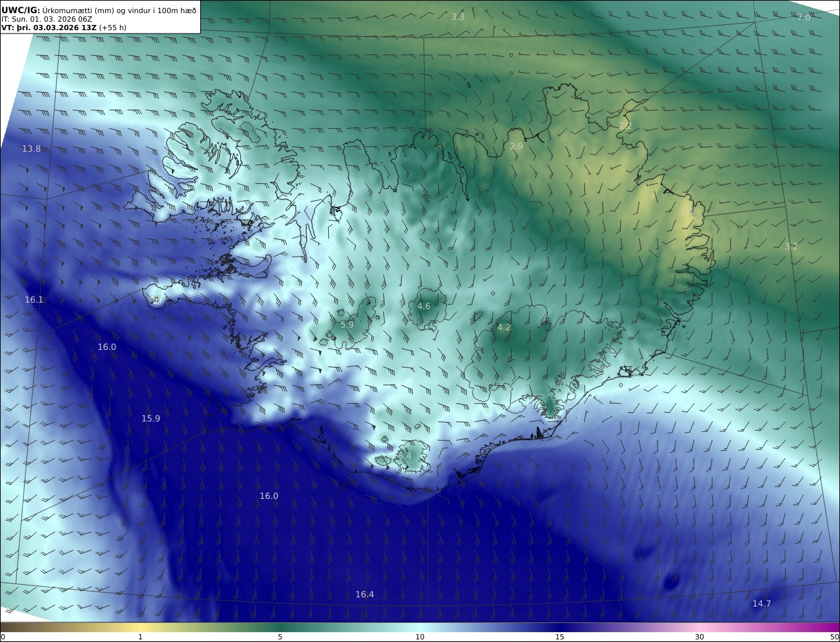This screenshot has width=840, height=642.
Task: Click the colorbar tick label 30
Action: click(700, 637)
